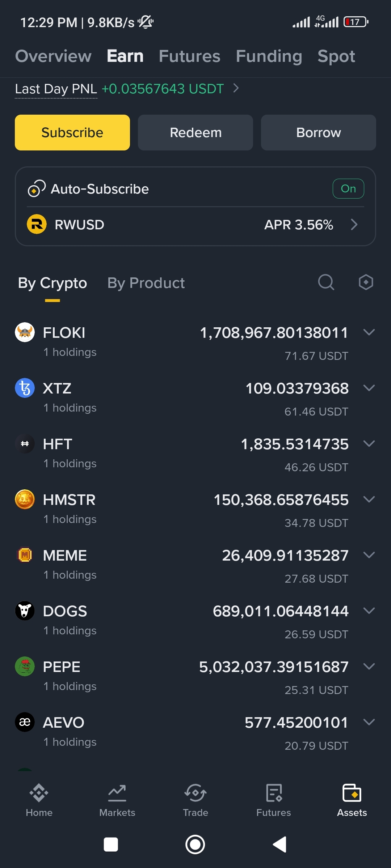This screenshot has height=868, width=391.
Task: Open the search magnifier icon
Action: [326, 282]
